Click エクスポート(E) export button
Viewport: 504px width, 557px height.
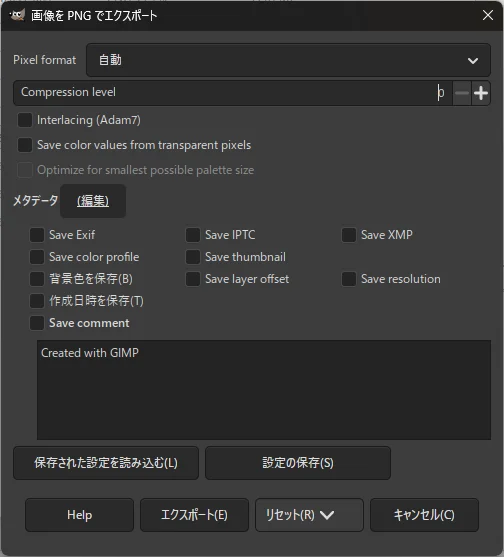pos(194,515)
